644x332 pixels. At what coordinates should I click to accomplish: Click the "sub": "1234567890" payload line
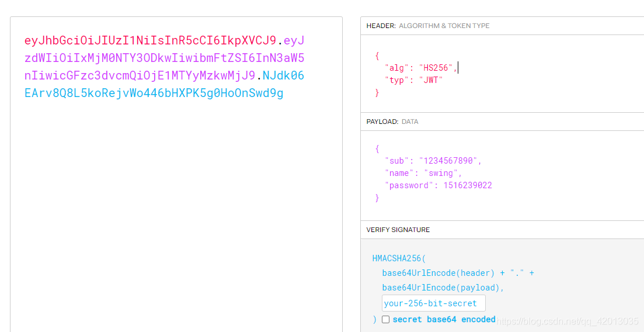(x=433, y=160)
